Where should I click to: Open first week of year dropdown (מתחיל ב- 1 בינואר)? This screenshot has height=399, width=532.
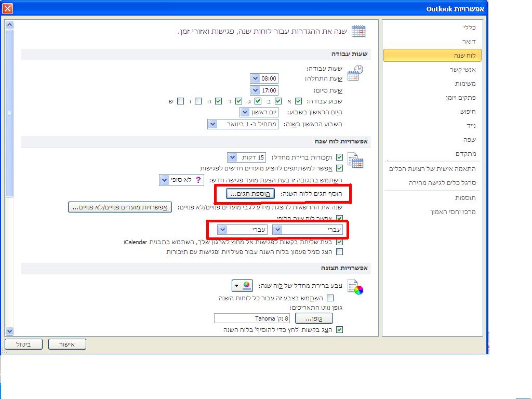pyautogui.click(x=212, y=124)
